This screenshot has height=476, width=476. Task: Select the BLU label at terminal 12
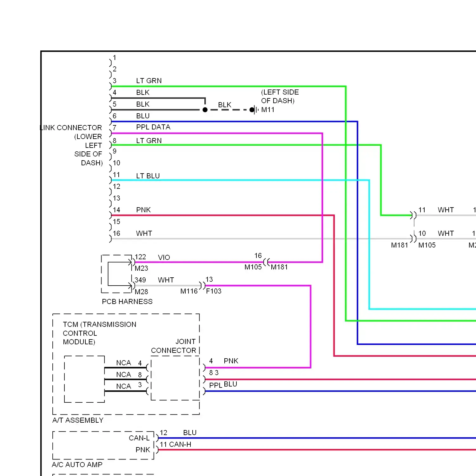pyautogui.click(x=190, y=433)
